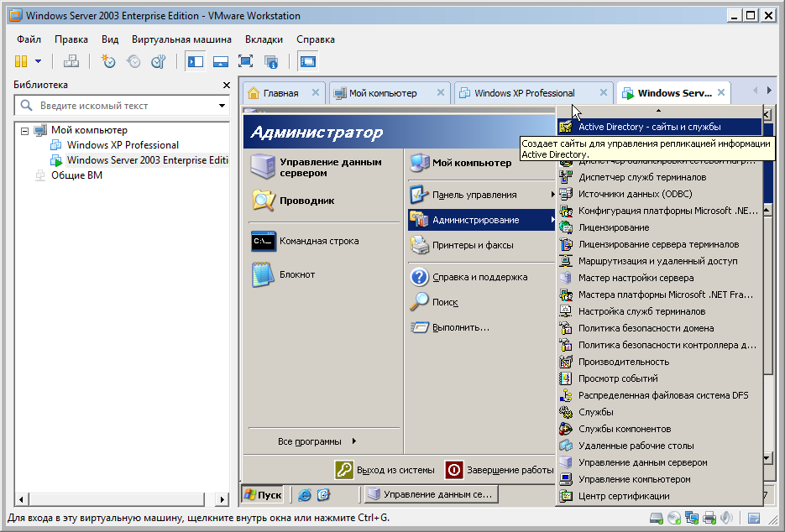Open Службы in the admin menu
The image size is (785, 532).
pyautogui.click(x=660, y=412)
